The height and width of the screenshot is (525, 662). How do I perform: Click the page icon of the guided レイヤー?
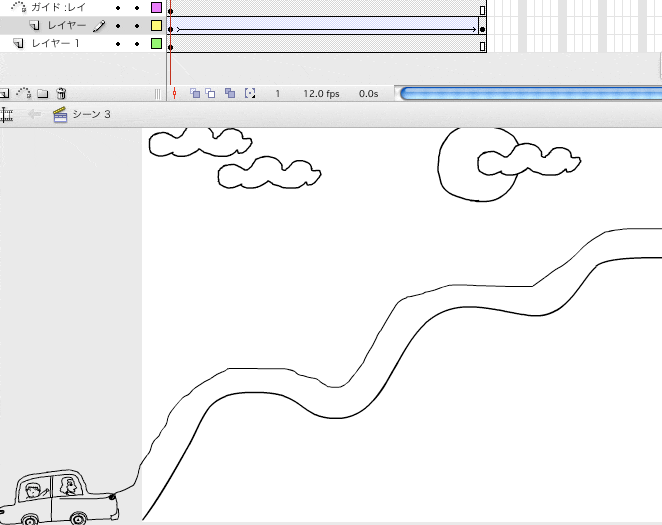coord(35,26)
